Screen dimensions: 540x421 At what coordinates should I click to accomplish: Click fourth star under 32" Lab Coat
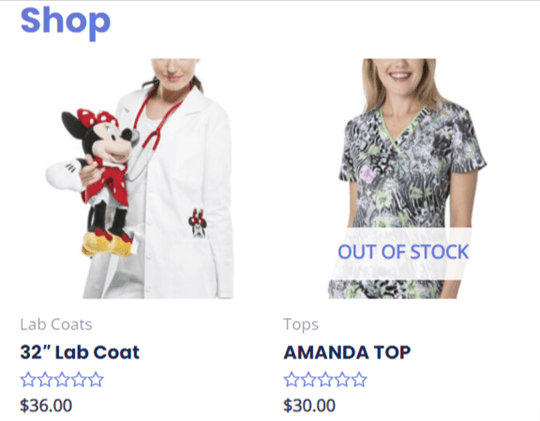pyautogui.click(x=79, y=379)
